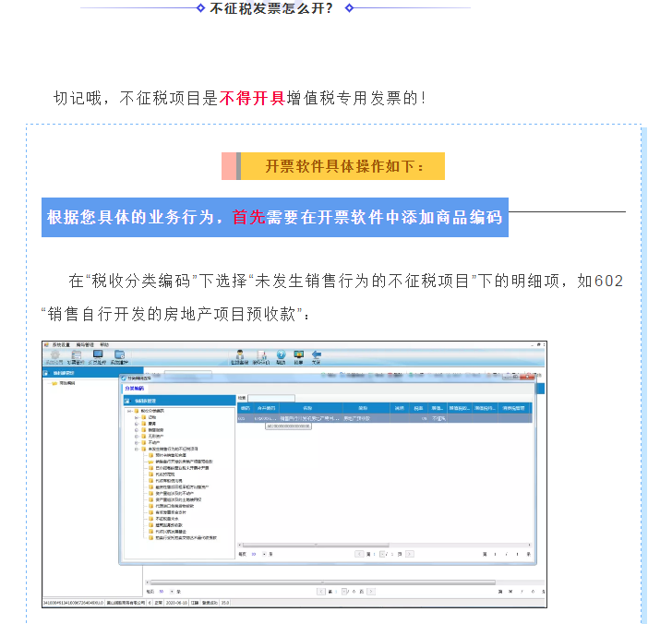Select 建筑服务预收款 tree item
Viewport: 672px width, 624px height.
pyautogui.click(x=169, y=525)
